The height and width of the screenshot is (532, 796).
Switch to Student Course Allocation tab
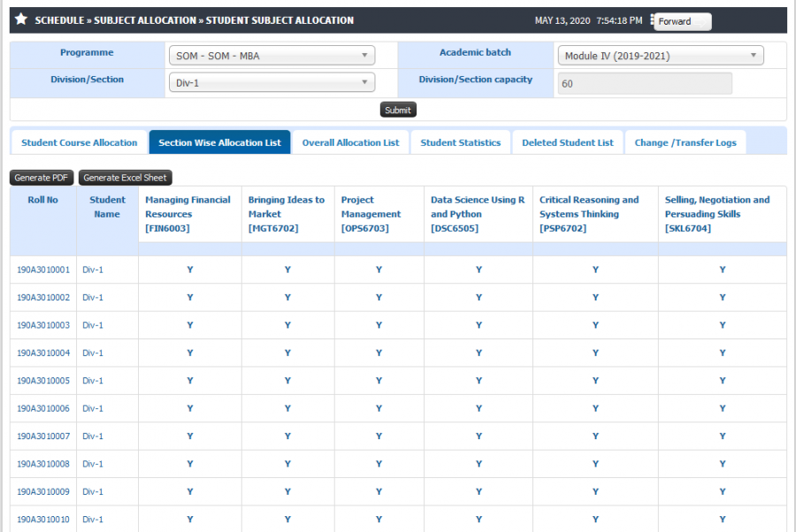click(x=80, y=142)
